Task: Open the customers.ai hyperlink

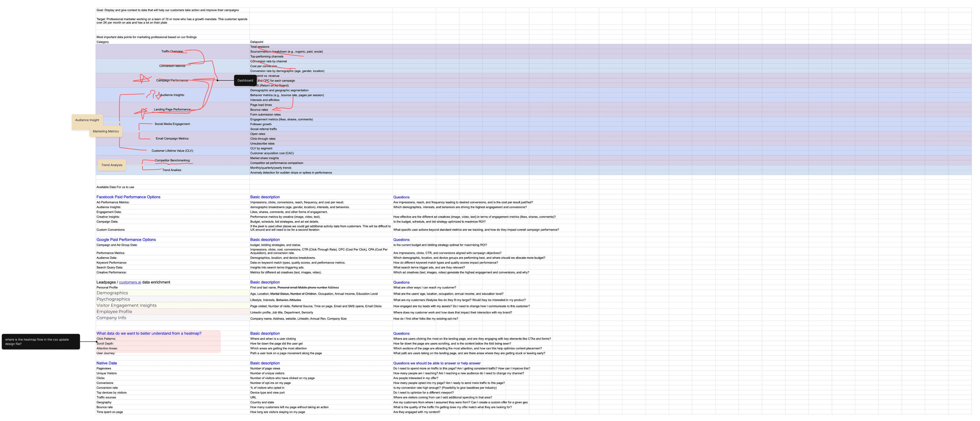Action: [130, 282]
